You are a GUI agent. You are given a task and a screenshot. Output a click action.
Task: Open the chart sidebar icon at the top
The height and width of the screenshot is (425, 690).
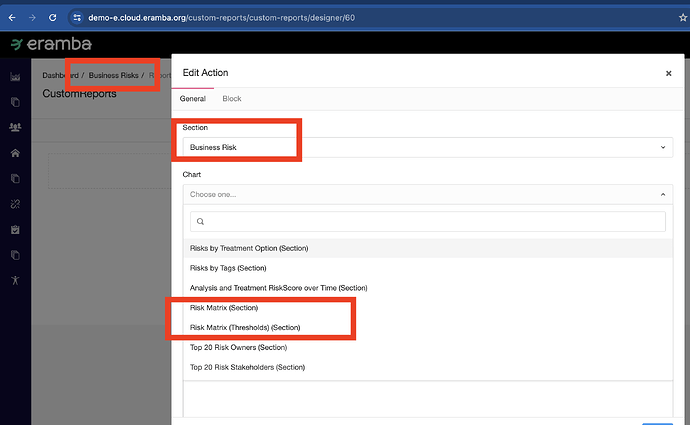coord(15,77)
